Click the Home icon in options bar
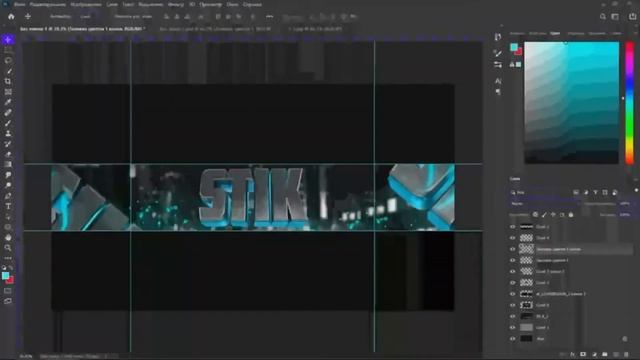 point(11,16)
